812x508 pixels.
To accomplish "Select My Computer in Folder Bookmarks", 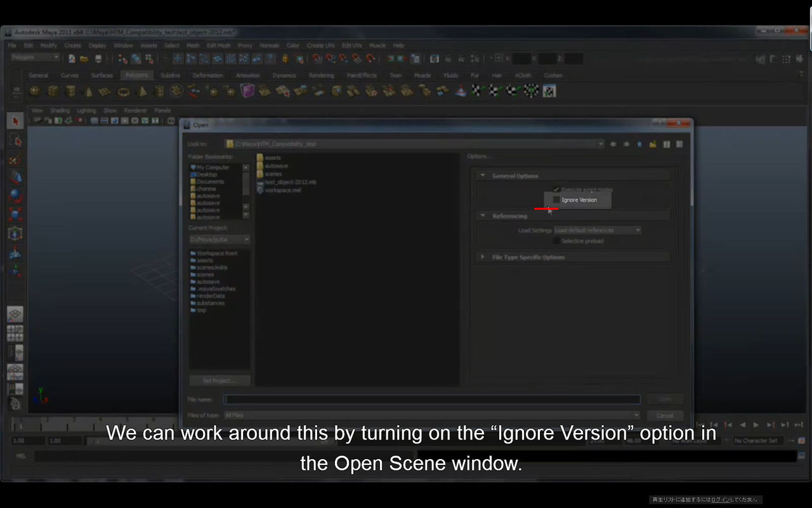I will 210,168.
